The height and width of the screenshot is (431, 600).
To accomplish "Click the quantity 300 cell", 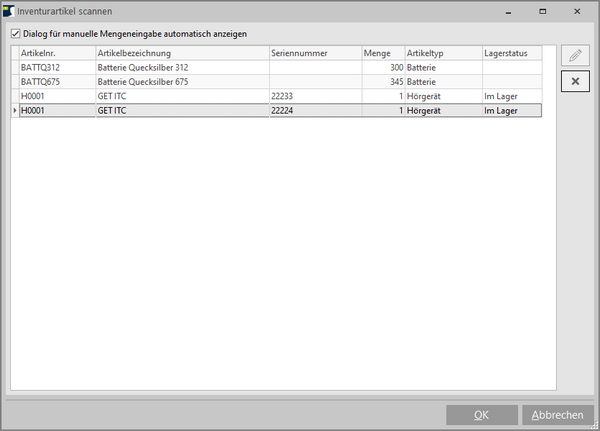I will [x=381, y=67].
